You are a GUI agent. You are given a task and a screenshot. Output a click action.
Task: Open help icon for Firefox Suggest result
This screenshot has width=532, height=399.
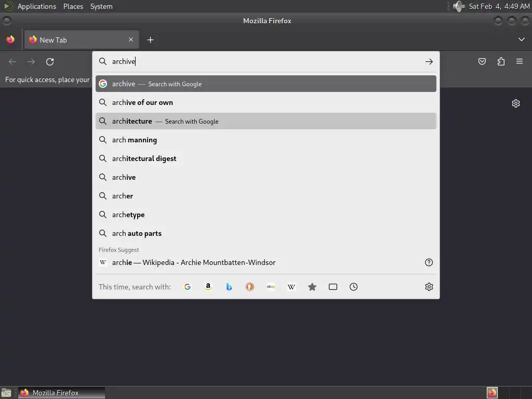[429, 262]
